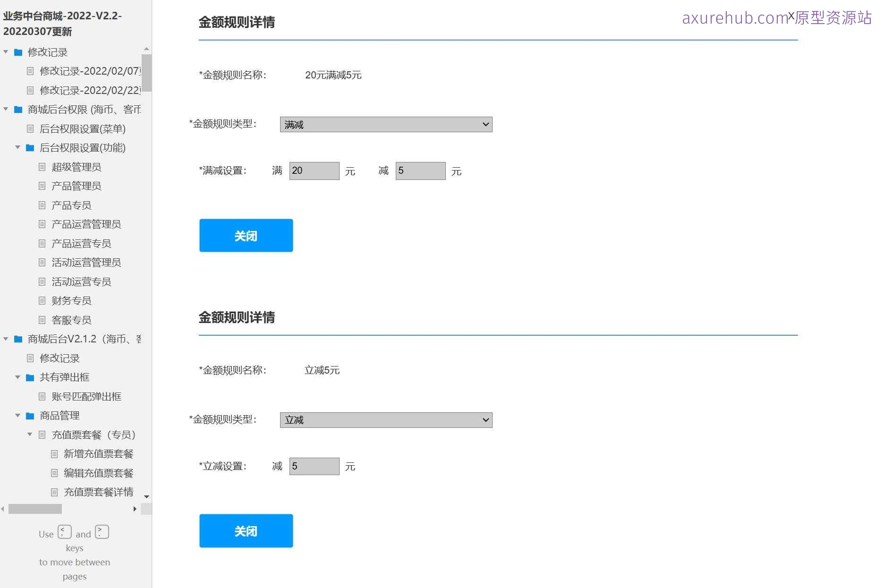Click the page icon beside 账号匹配弹出框
This screenshot has height=588, width=894.
tap(43, 396)
